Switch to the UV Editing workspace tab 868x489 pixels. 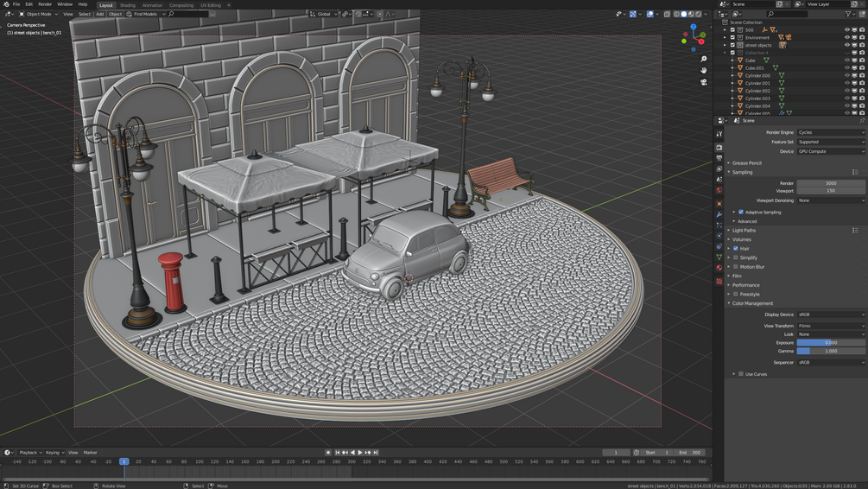click(211, 5)
